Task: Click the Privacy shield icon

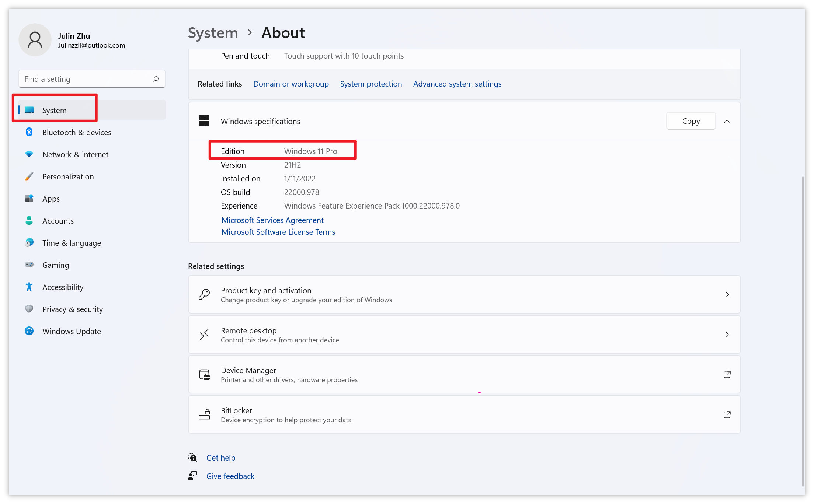Action: tap(29, 309)
